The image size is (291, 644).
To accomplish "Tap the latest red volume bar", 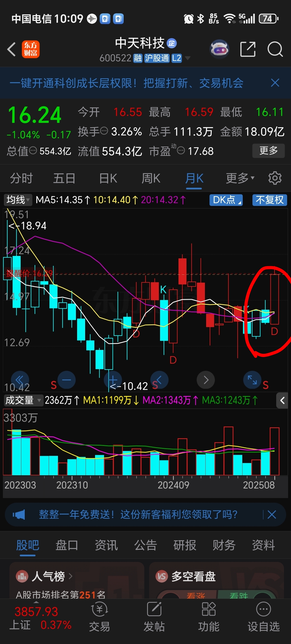I will point(274,451).
